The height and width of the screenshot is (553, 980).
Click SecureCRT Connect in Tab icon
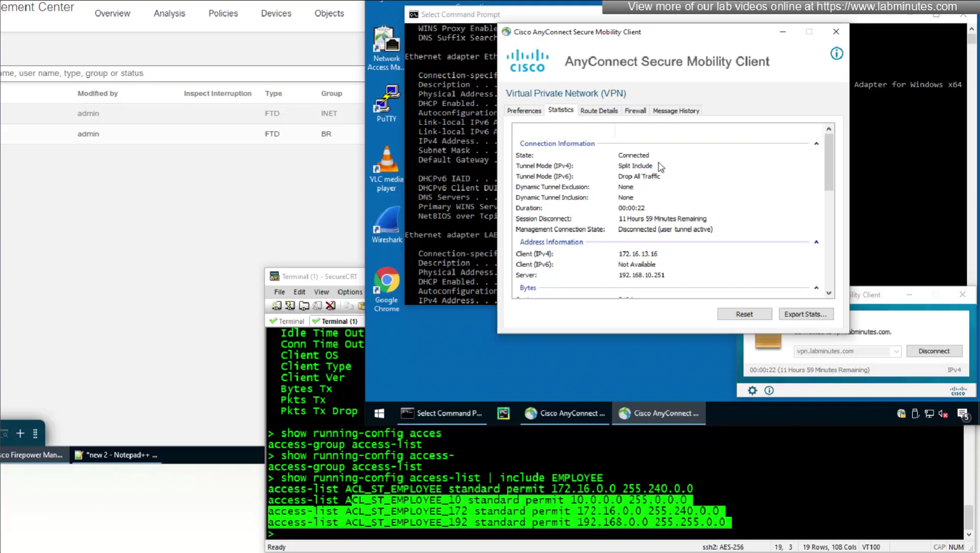coord(304,306)
